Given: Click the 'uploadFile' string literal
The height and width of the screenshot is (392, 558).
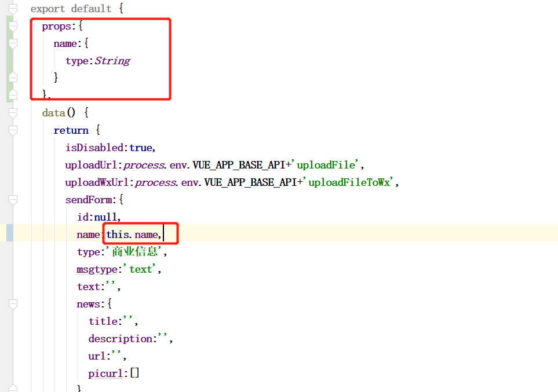Looking at the screenshot, I should pos(326,165).
